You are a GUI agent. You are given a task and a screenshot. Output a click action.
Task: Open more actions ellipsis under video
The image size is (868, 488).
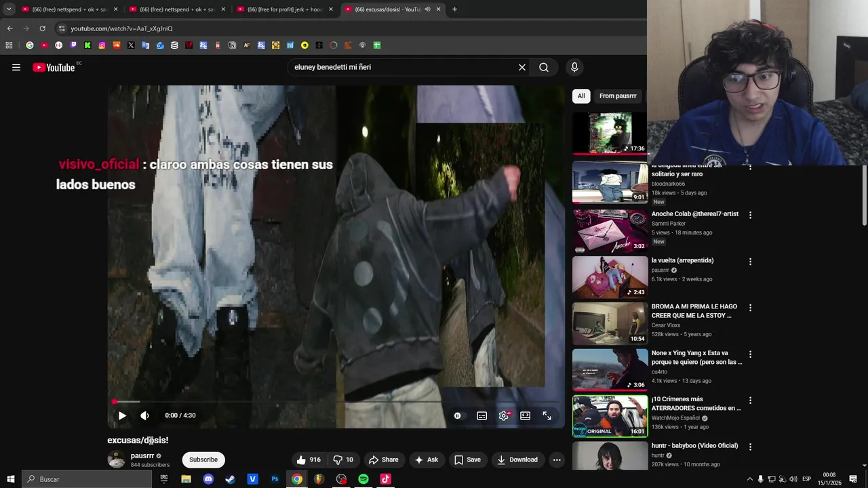[x=557, y=460]
